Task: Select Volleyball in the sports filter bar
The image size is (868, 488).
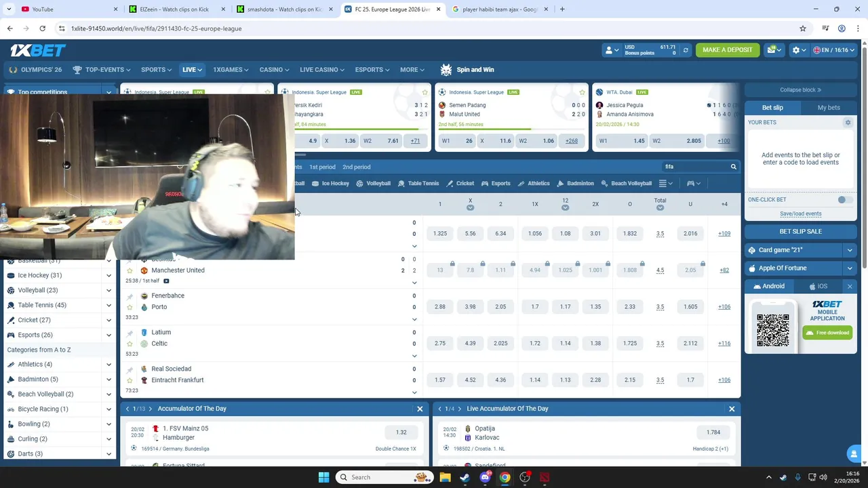Action: [373, 184]
